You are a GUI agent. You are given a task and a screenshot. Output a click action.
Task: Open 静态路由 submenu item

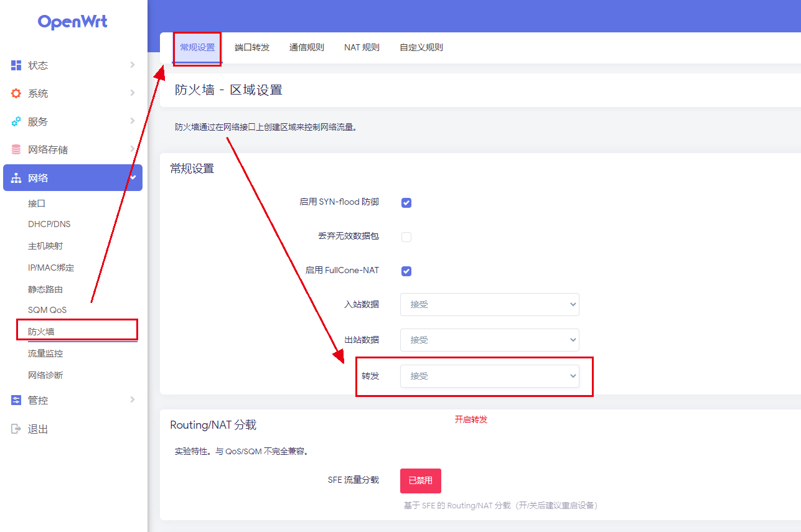click(x=45, y=289)
